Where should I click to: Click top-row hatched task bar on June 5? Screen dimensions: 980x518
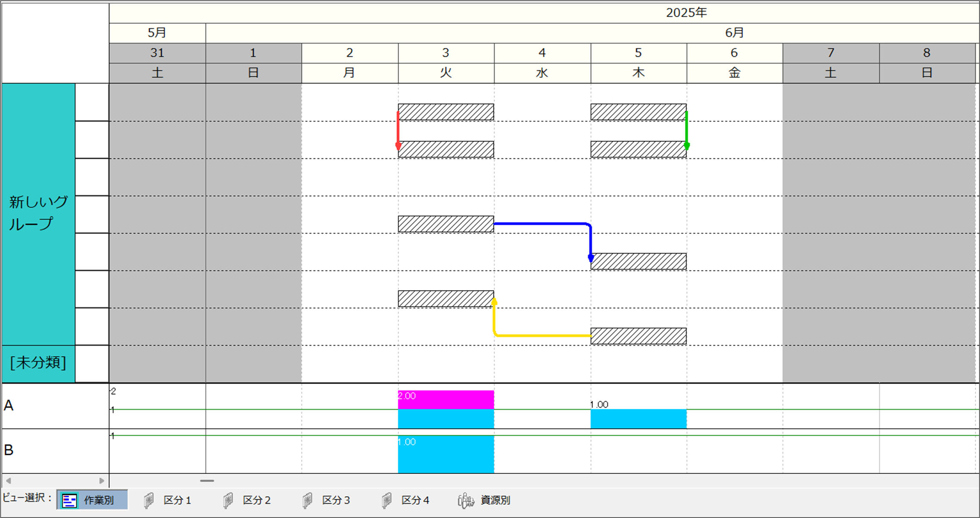638,112
